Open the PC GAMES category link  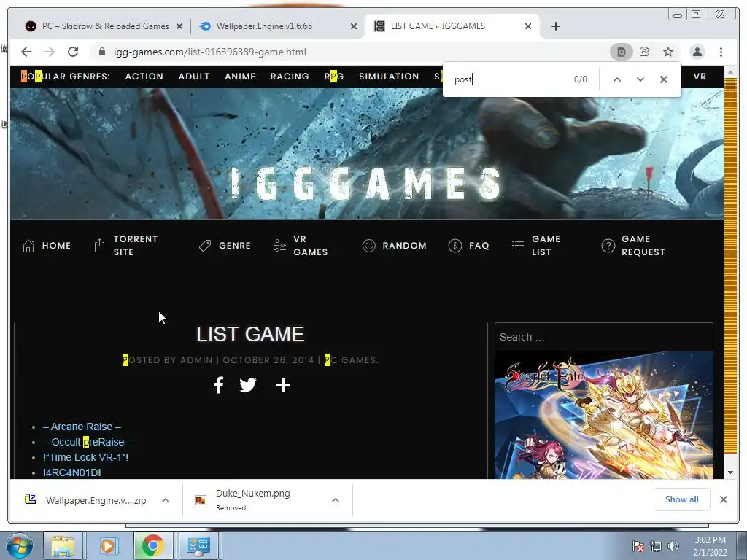click(351, 360)
